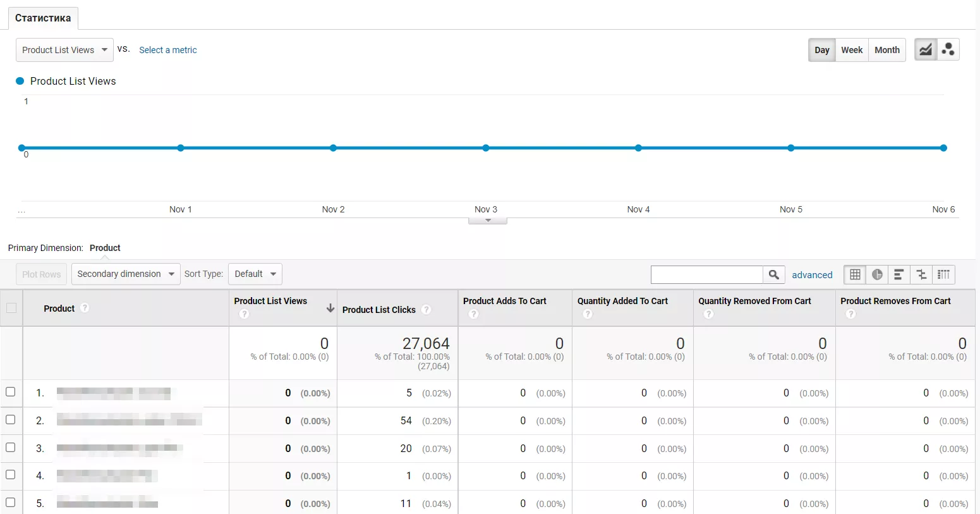Check the box for row 5
Screen dimensions: 980x514
pos(11,503)
